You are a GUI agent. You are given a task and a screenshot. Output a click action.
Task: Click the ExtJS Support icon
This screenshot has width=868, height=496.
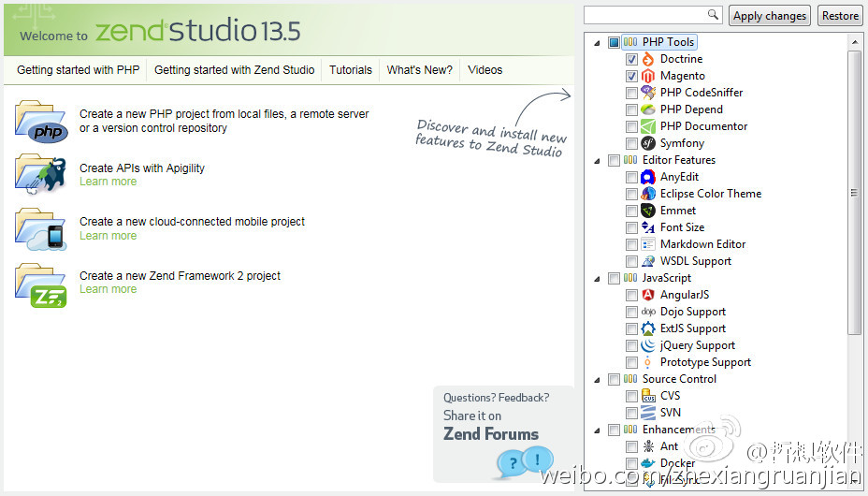(647, 328)
